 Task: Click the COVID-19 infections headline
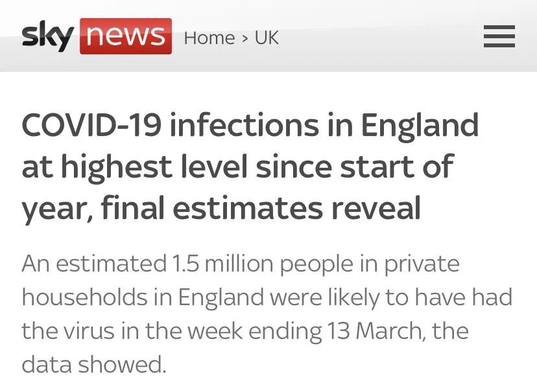tap(250, 167)
